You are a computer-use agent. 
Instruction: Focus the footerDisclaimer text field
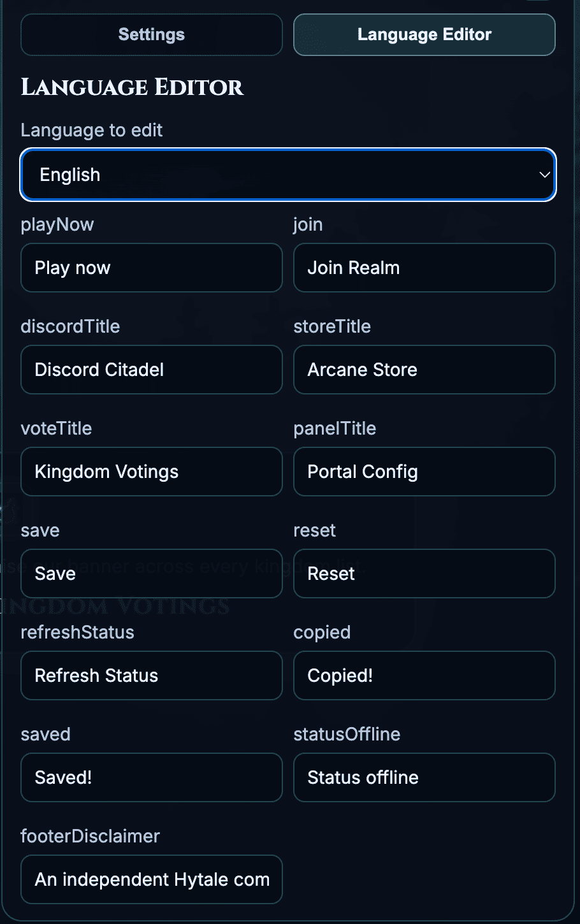(152, 880)
